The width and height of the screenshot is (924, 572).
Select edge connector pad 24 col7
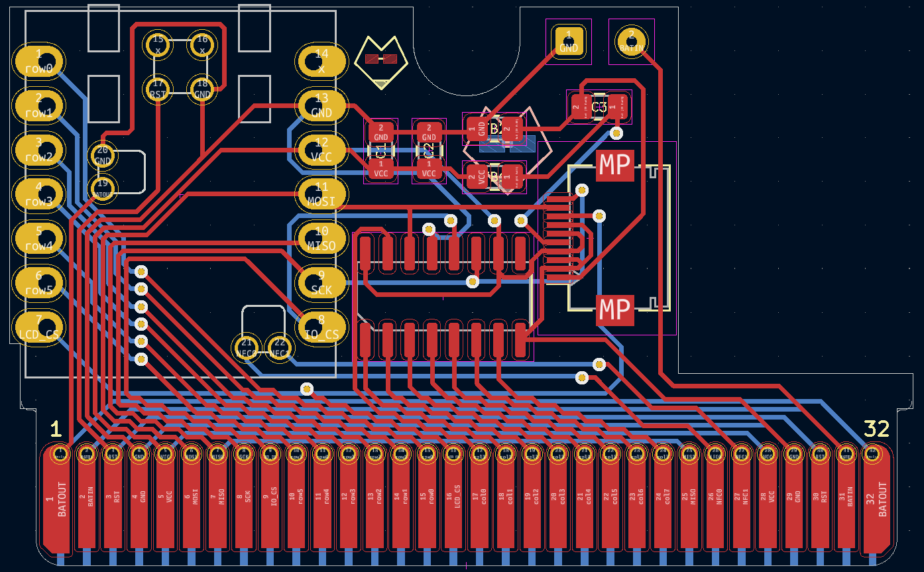click(662, 498)
